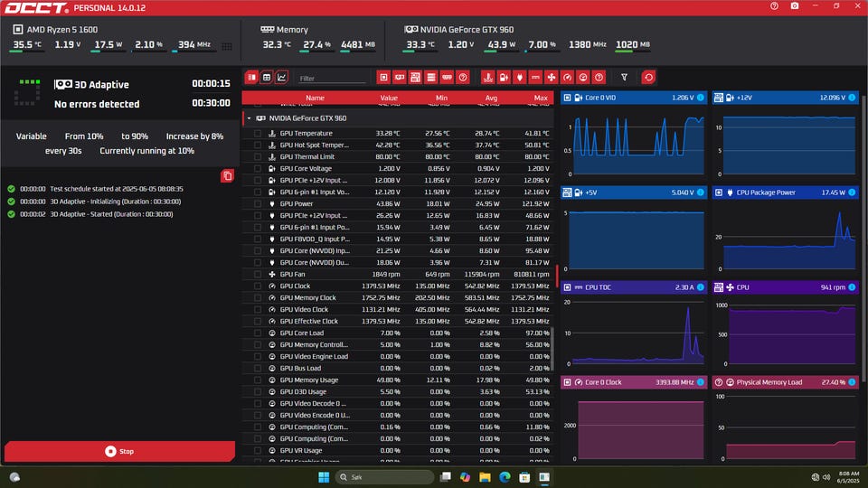The width and height of the screenshot is (868, 488).
Task: Copy the test log to clipboard
Action: click(x=227, y=176)
